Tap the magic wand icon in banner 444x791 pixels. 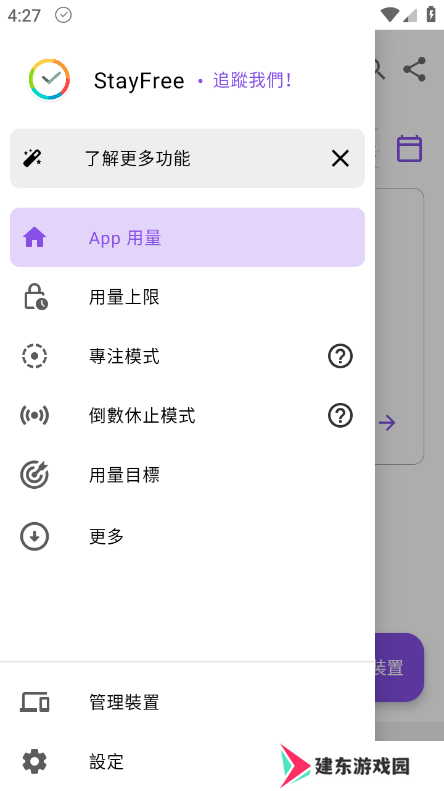(33, 158)
